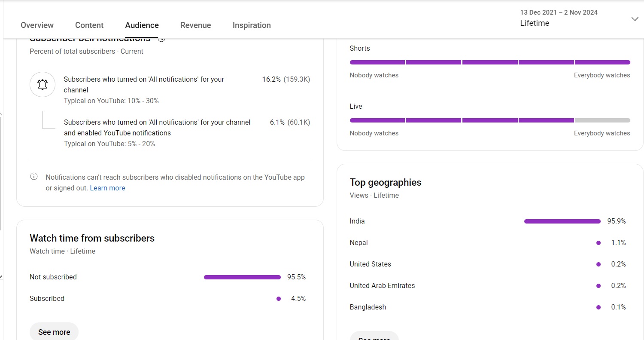Click the Learn more link
Image resolution: width=644 pixels, height=340 pixels.
[107, 188]
